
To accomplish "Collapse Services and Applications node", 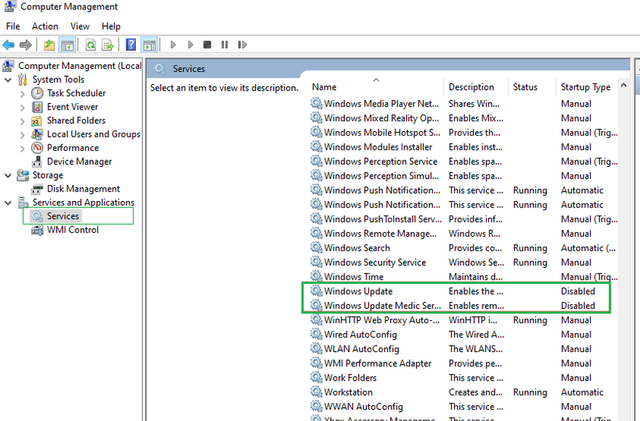I will (8, 203).
